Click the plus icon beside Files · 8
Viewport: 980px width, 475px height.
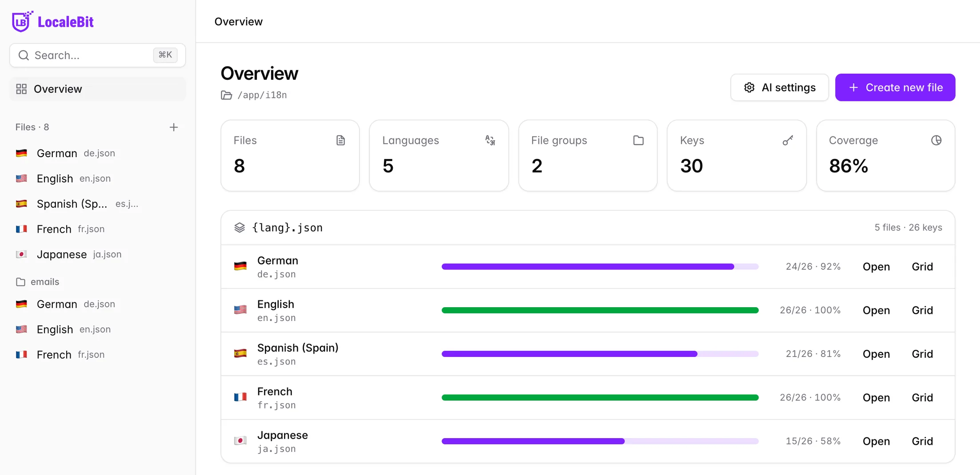(x=174, y=127)
